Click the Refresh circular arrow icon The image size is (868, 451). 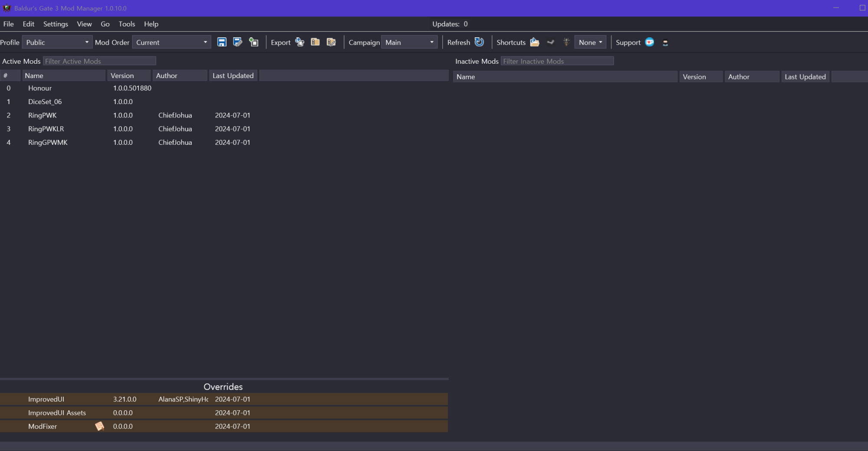coord(479,42)
